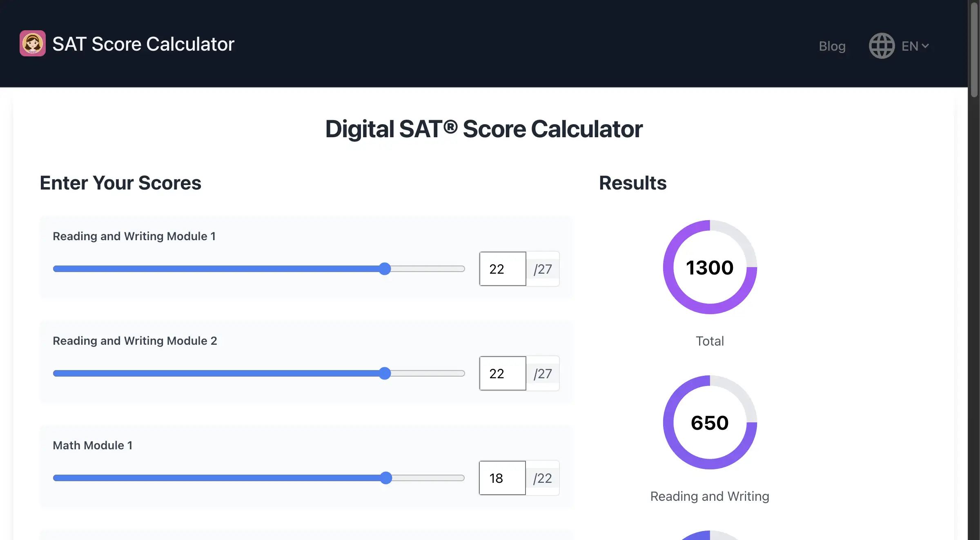Click the Digital SAT Score Calculator heading

click(x=484, y=129)
